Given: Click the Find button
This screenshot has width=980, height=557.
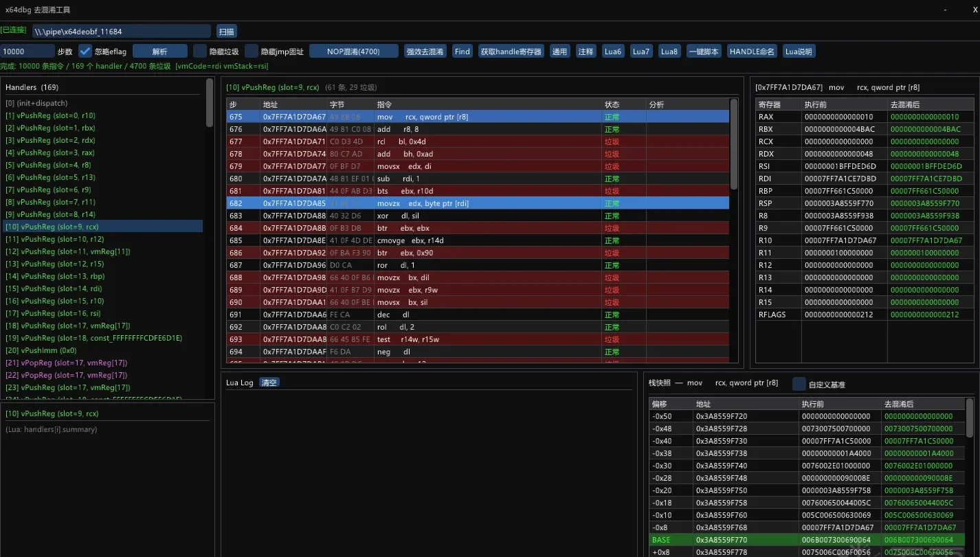Looking at the screenshot, I should click(x=463, y=52).
